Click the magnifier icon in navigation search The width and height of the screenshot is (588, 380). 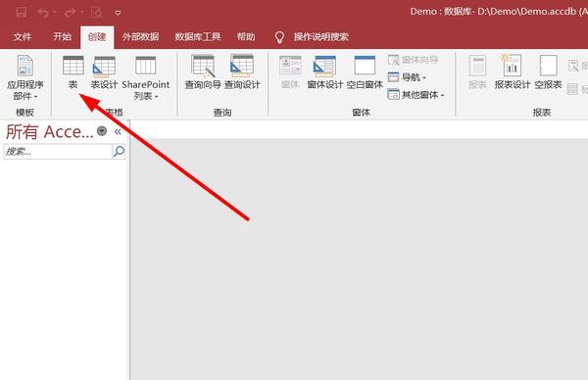(x=119, y=152)
